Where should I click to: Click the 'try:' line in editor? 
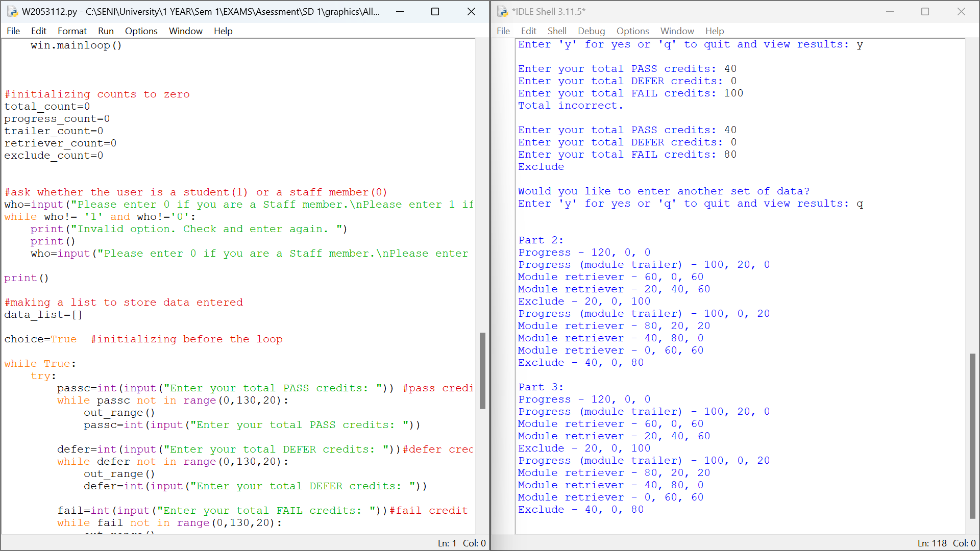click(43, 376)
